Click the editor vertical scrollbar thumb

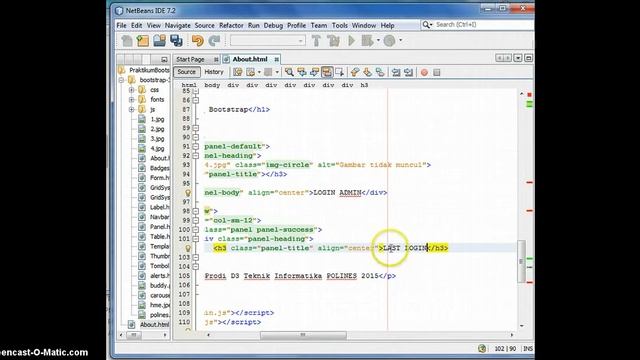pos(521,261)
